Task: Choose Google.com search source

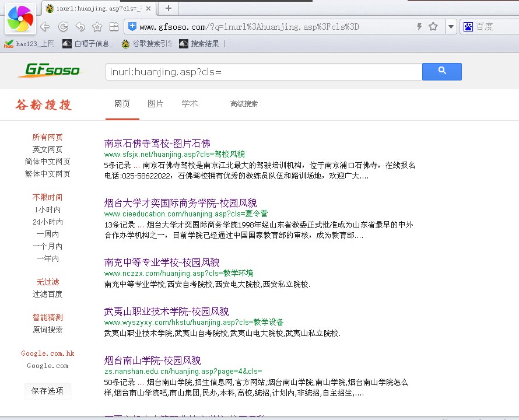Action: click(47, 366)
